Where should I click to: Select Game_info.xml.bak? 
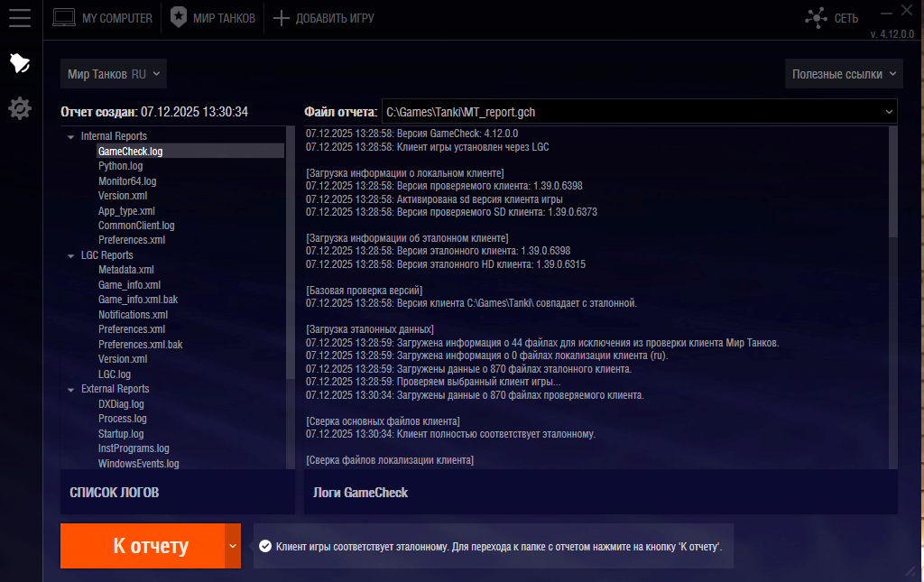138,300
